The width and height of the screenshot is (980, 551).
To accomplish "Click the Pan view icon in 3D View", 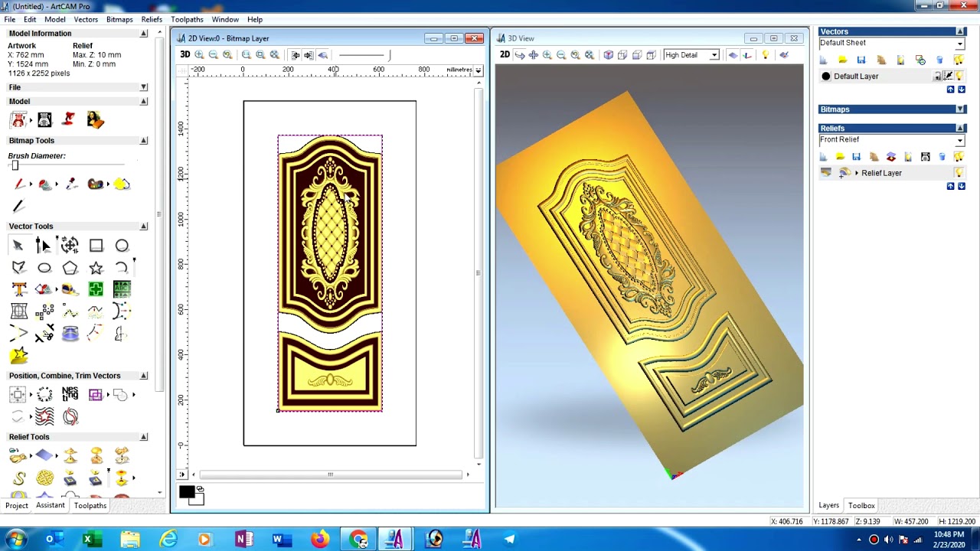I will click(534, 54).
